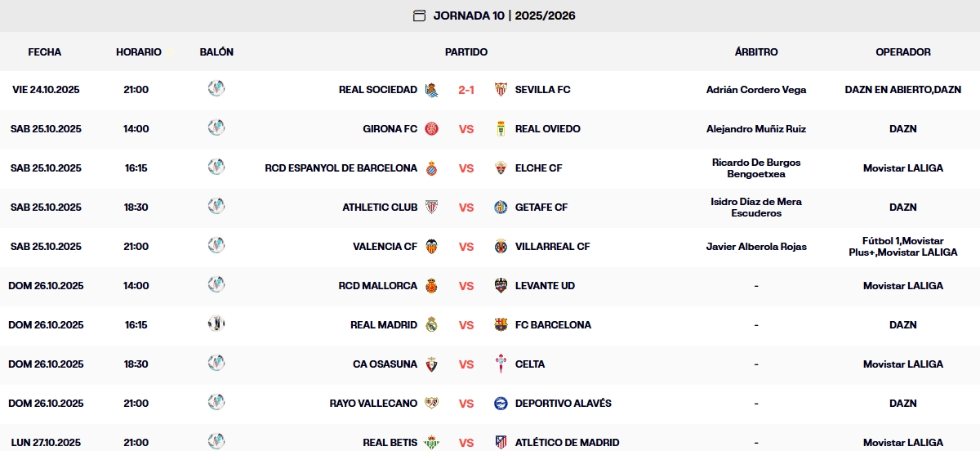Click the Atlético de Madrid crest
The image size is (980, 451).
[501, 443]
